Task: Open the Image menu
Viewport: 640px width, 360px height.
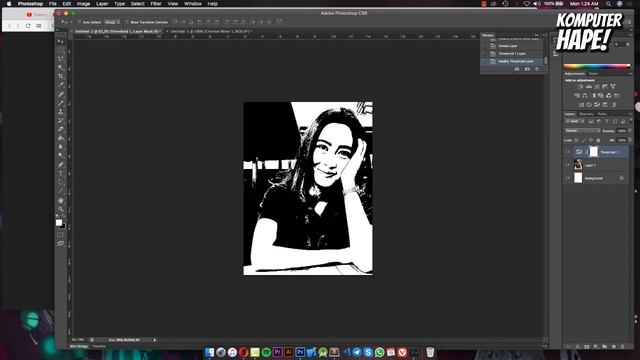Action: click(x=83, y=4)
